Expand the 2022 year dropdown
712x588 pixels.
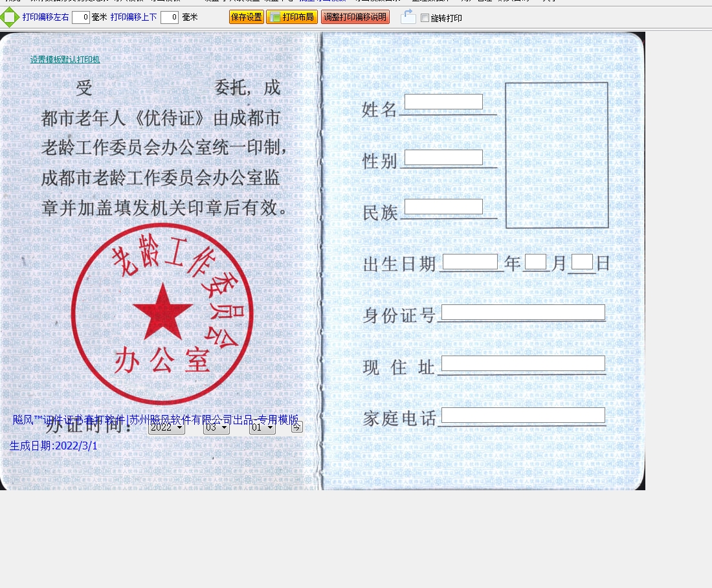[x=166, y=427]
